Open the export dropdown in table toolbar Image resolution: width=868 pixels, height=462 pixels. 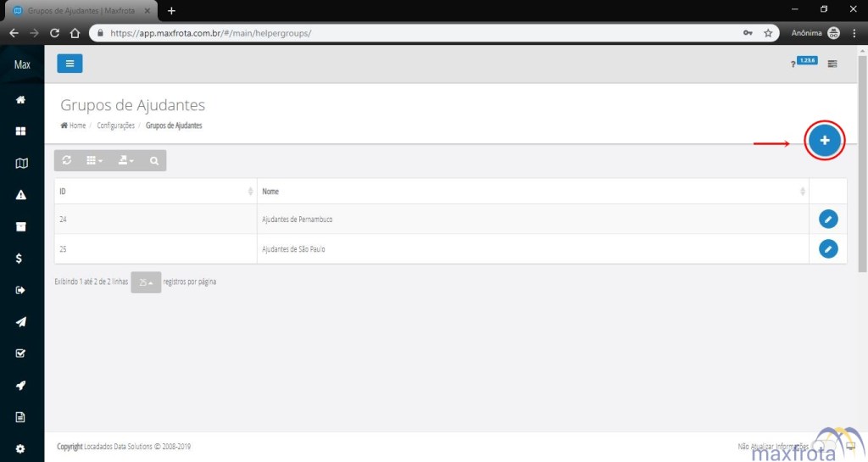[x=125, y=160]
